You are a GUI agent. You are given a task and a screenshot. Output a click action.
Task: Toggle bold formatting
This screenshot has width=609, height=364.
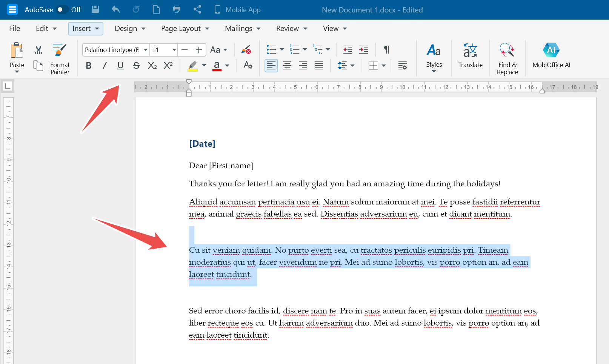pos(89,66)
